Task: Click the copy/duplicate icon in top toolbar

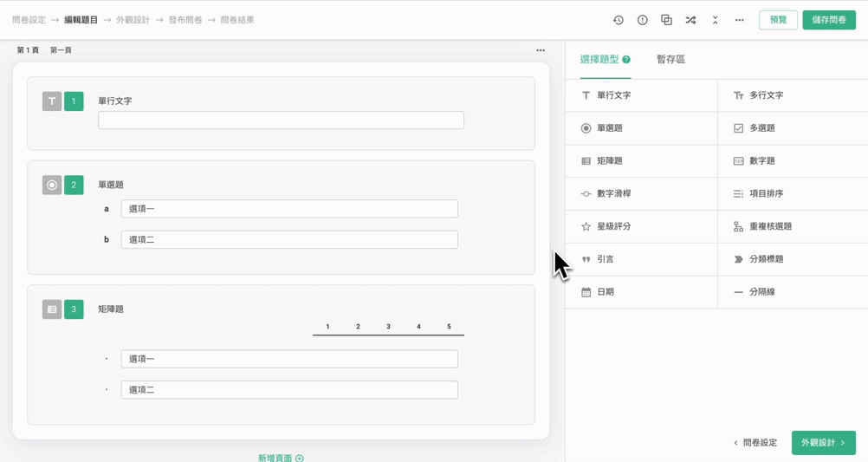Action: coord(666,20)
